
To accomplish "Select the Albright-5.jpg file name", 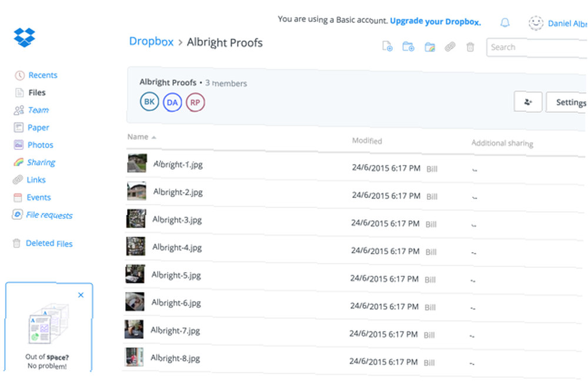I will [176, 275].
